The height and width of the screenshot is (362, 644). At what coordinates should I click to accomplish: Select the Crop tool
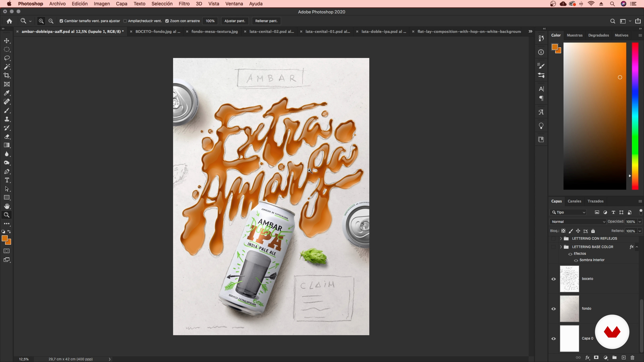click(7, 75)
